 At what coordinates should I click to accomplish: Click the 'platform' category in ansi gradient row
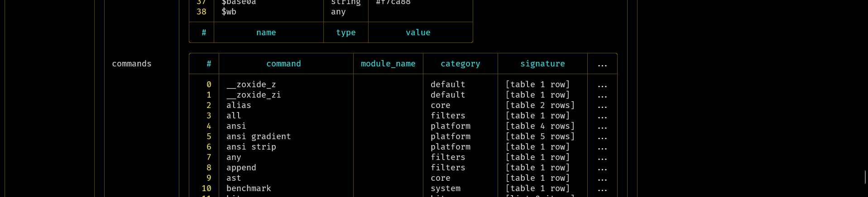click(451, 136)
